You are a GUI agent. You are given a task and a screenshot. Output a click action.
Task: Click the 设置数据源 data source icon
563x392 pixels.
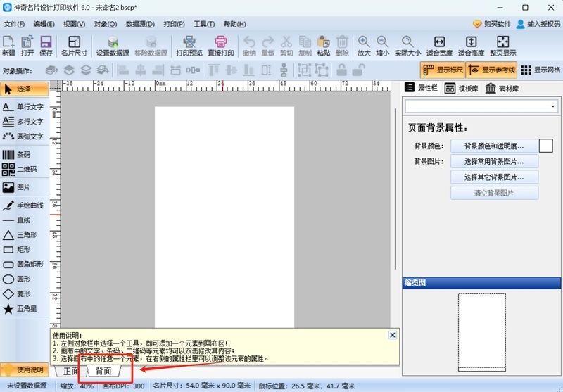pyautogui.click(x=113, y=46)
